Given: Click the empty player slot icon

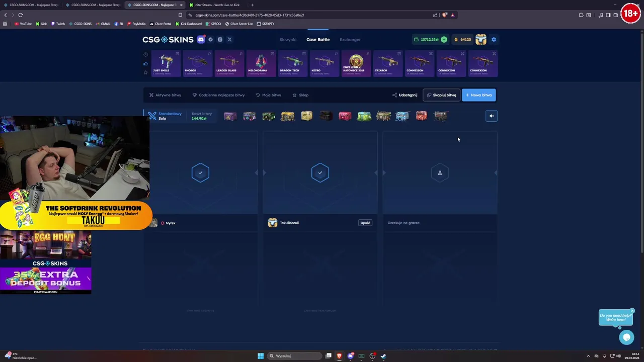Looking at the screenshot, I should [440, 173].
